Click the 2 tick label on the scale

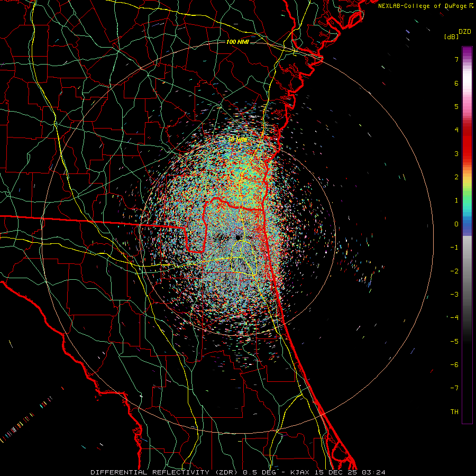coord(456,177)
